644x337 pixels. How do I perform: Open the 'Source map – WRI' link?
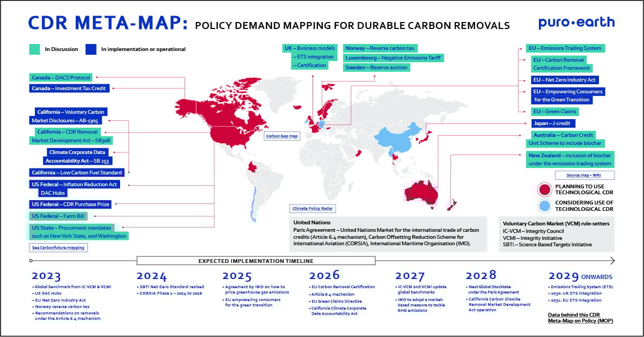pos(584,175)
